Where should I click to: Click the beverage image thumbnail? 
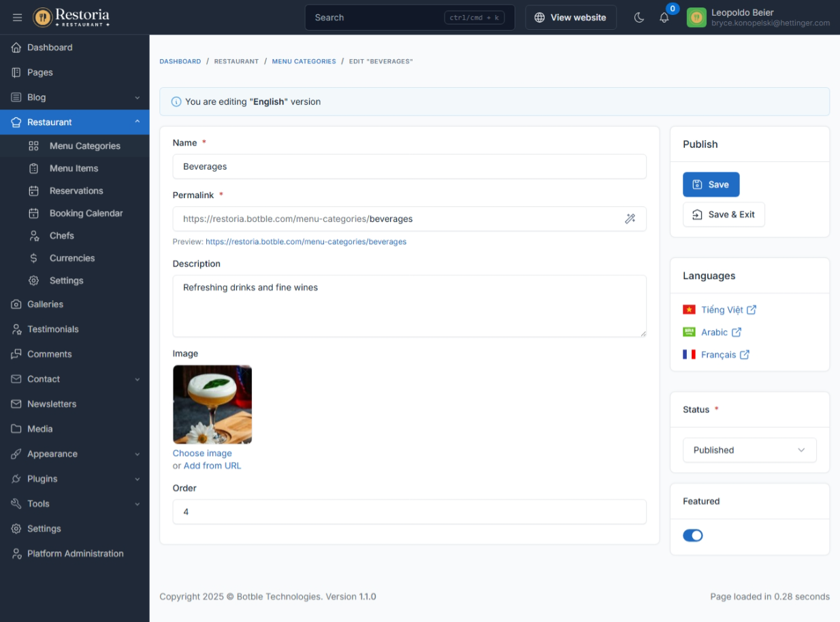212,404
